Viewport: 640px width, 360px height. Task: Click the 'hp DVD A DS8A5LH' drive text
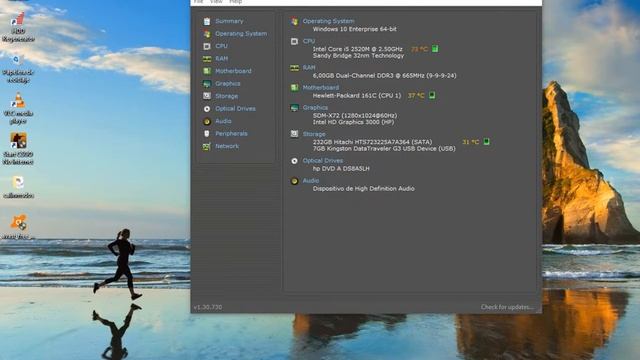341,169
